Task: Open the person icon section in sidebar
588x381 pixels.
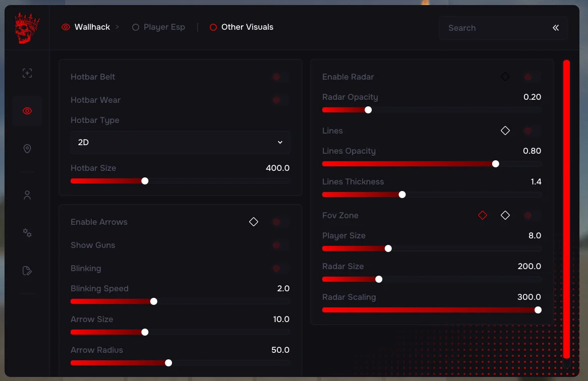Action: pos(27,195)
